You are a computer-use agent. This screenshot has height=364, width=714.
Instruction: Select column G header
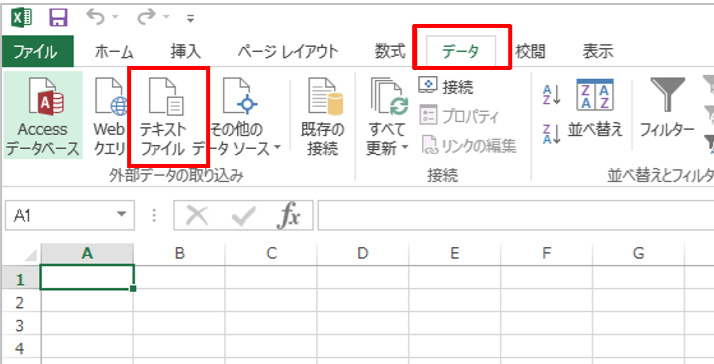click(638, 254)
